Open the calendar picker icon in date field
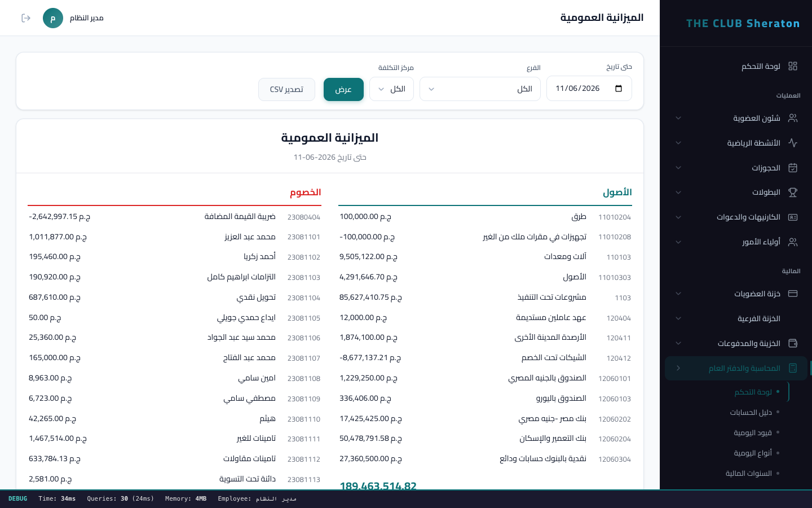The image size is (812, 508). tap(619, 89)
